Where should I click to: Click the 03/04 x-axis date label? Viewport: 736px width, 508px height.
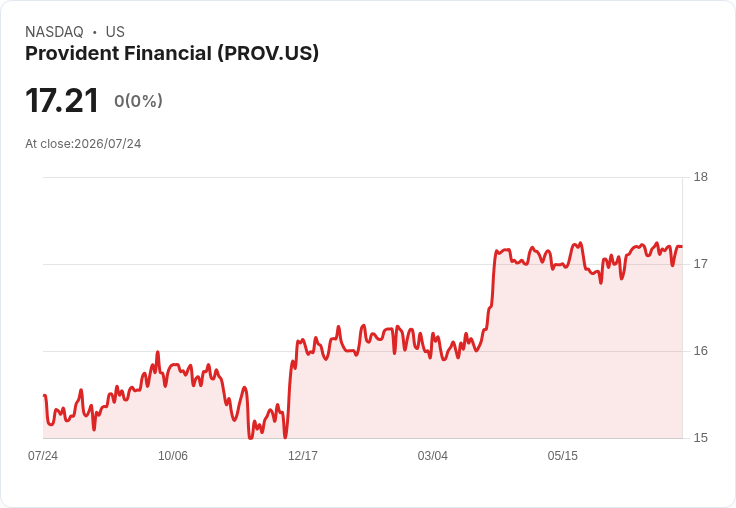click(433, 456)
